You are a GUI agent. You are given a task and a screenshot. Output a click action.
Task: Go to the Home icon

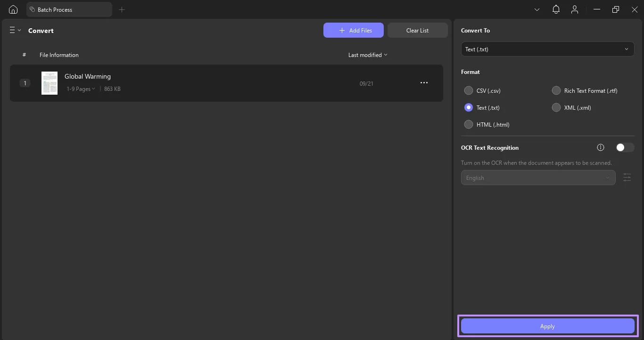[x=13, y=9]
